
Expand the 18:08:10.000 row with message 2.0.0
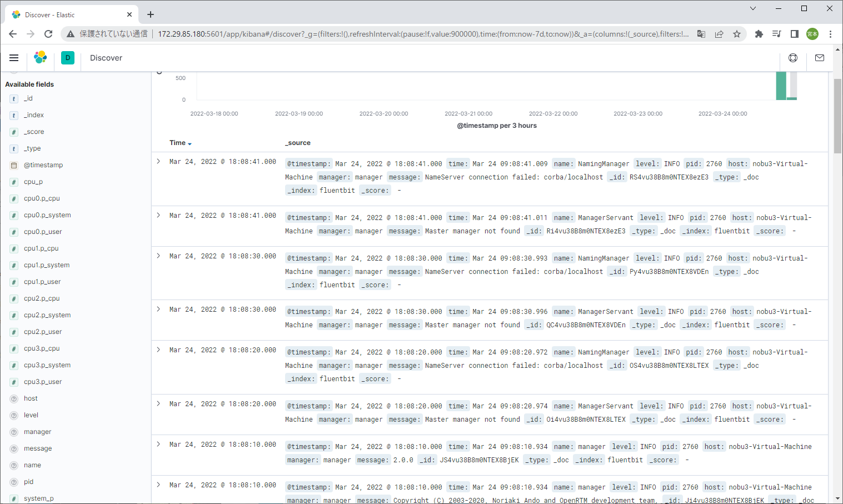158,445
